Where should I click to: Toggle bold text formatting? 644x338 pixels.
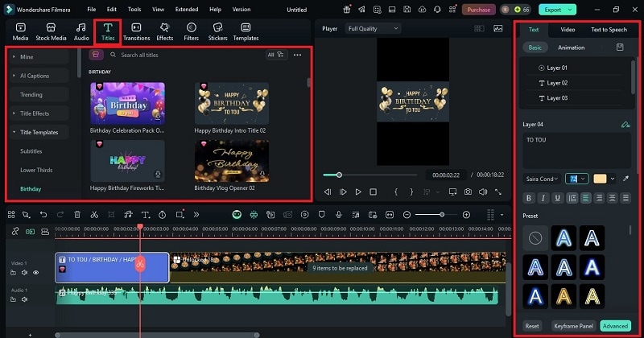pyautogui.click(x=529, y=198)
